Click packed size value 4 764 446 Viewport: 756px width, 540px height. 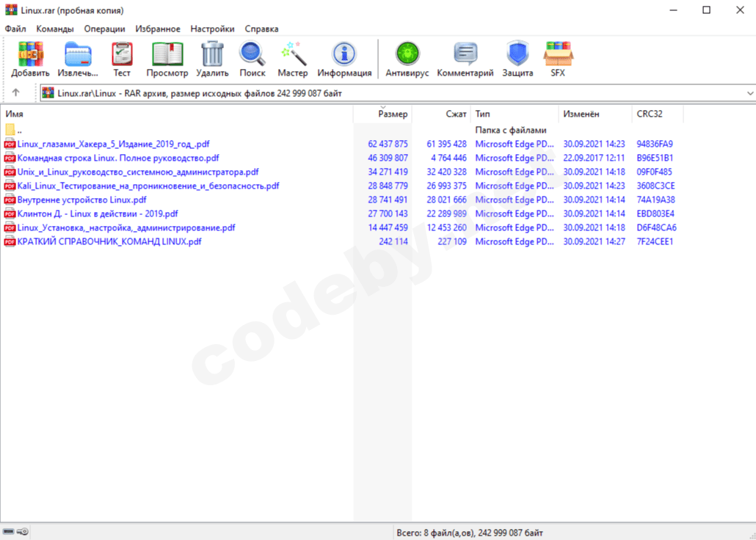coord(449,158)
